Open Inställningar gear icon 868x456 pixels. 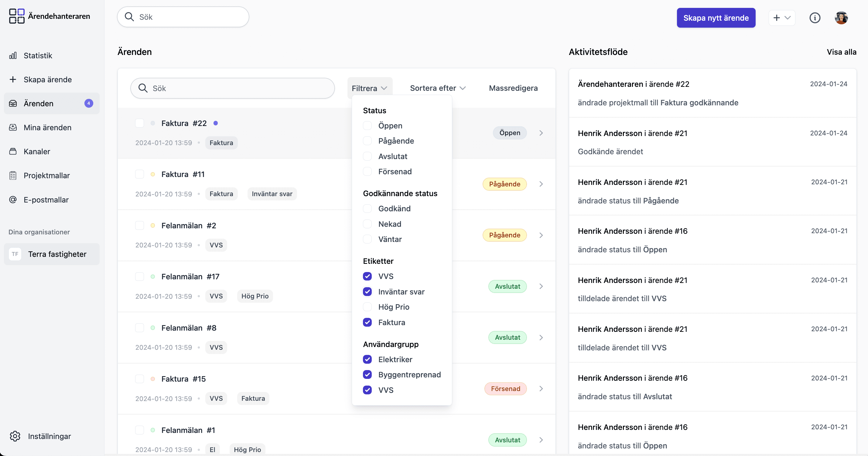click(15, 436)
